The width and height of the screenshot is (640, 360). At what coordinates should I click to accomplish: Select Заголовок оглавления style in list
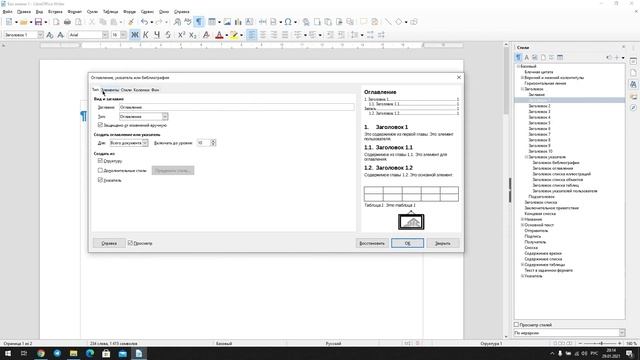pyautogui.click(x=553, y=168)
